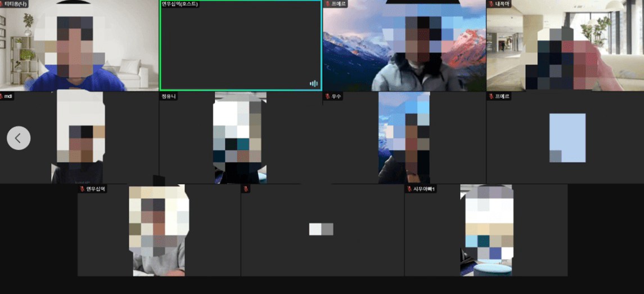Click muted mic icon beside 티티용(나)
This screenshot has height=294, width=644.
click(x=2, y=4)
